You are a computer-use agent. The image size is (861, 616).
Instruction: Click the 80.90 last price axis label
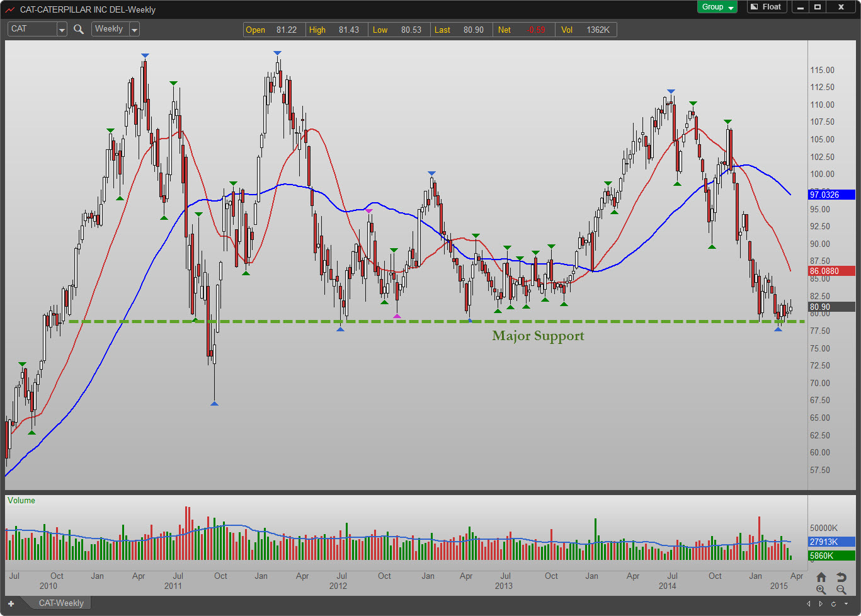pyautogui.click(x=831, y=307)
